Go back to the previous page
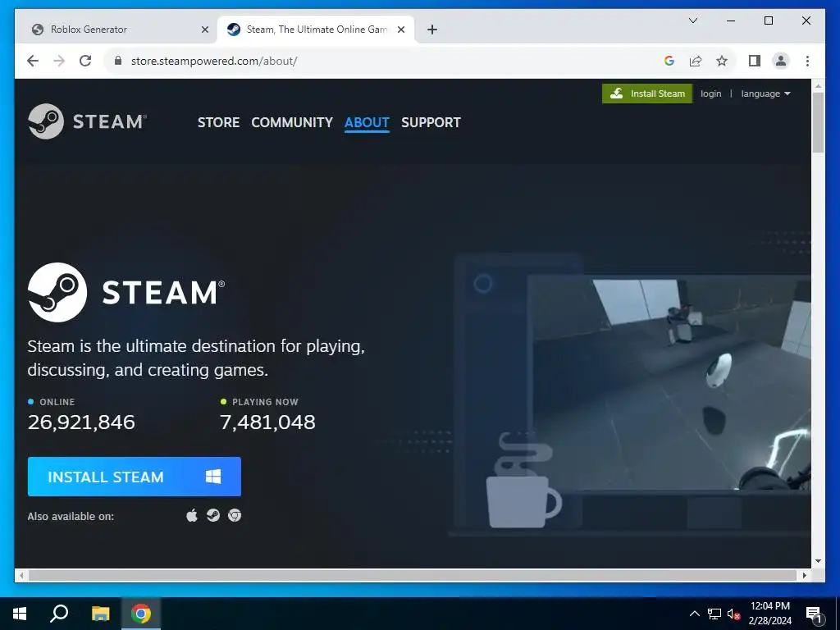Screen dimensions: 840x630 pos(33,61)
